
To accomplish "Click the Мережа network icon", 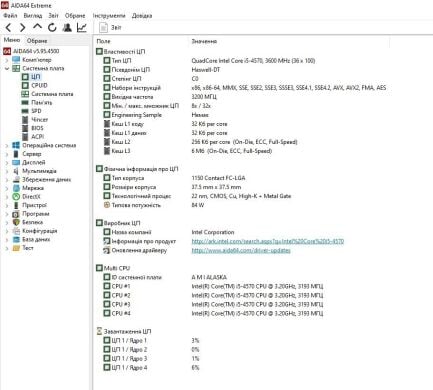I will tap(16, 188).
